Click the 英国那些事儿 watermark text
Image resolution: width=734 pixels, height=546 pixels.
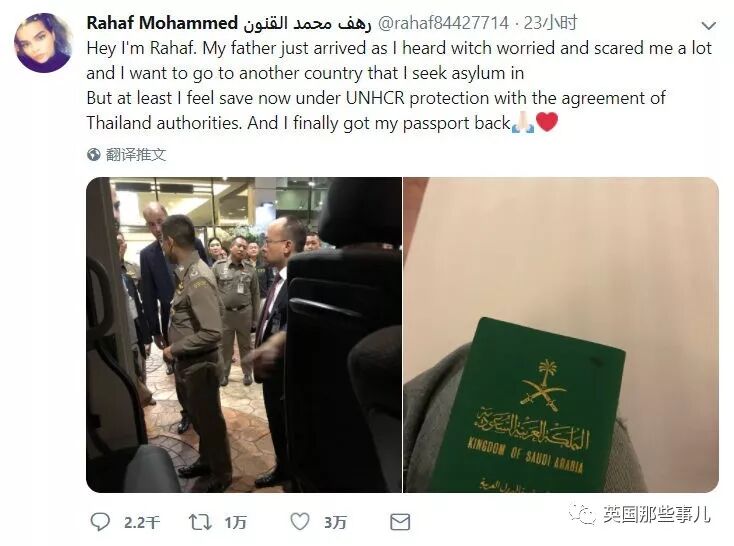[657, 514]
